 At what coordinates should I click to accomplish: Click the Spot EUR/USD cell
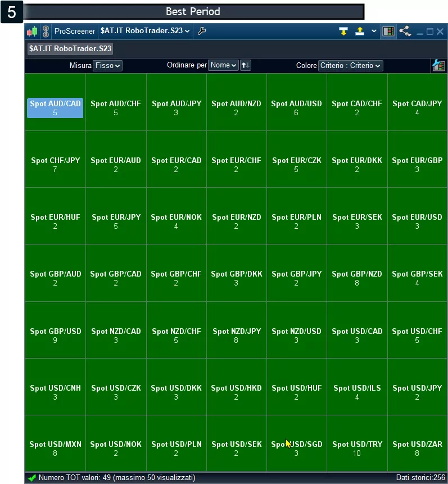point(417,216)
